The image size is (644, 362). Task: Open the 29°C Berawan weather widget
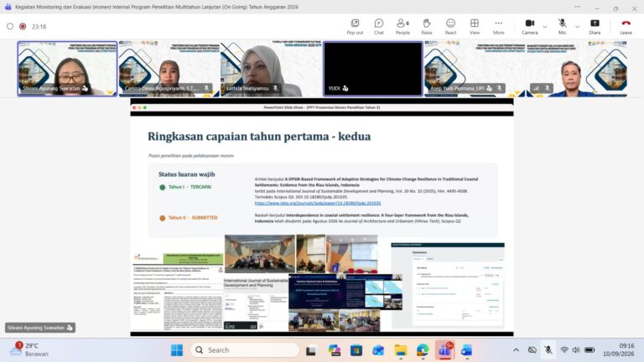(x=29, y=349)
